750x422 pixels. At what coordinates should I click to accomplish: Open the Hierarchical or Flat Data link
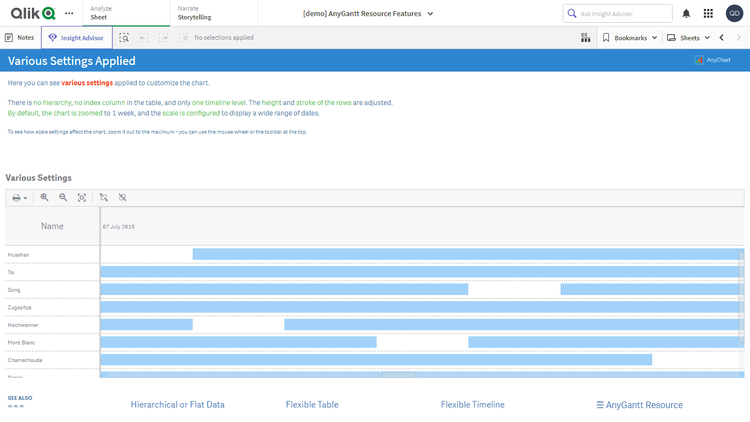177,405
